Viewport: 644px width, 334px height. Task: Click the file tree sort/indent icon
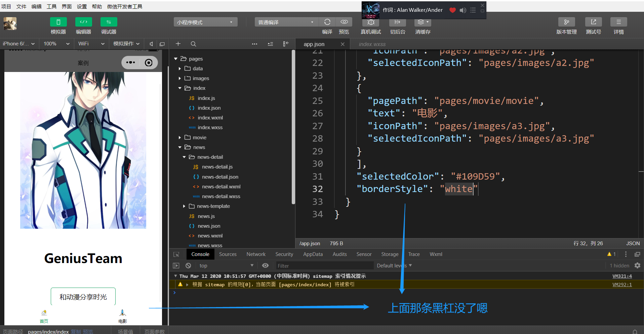(x=270, y=44)
